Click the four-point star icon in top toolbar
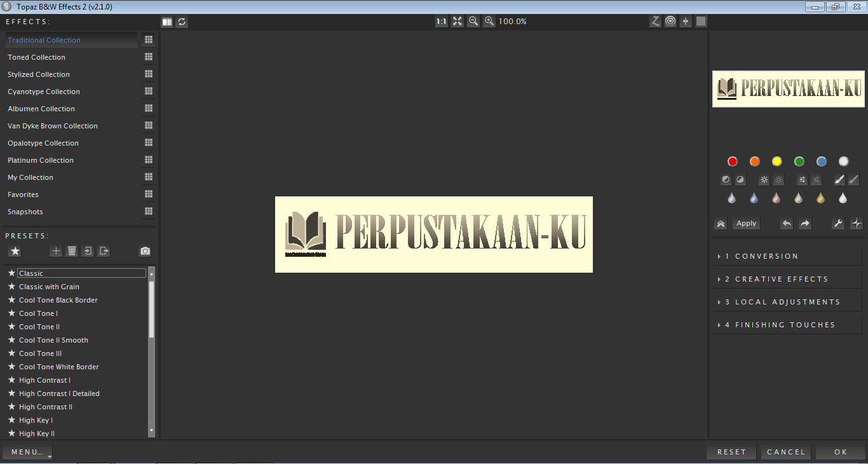This screenshot has width=868, height=464. (x=686, y=22)
